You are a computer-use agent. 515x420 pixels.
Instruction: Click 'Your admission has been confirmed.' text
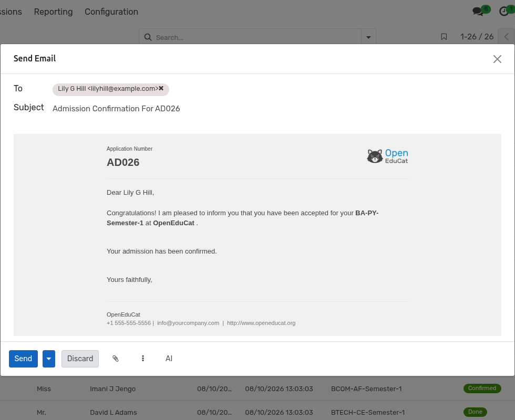[x=162, y=251]
